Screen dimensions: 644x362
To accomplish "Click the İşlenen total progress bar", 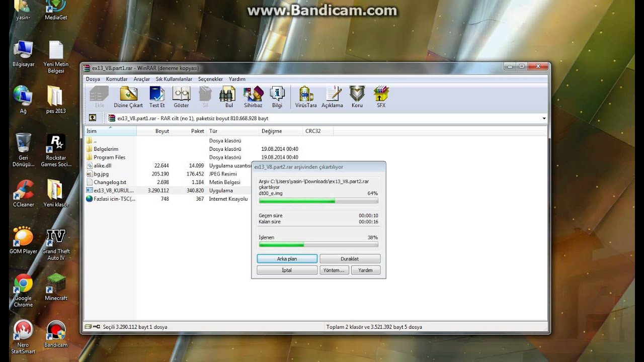I will coord(318,244).
